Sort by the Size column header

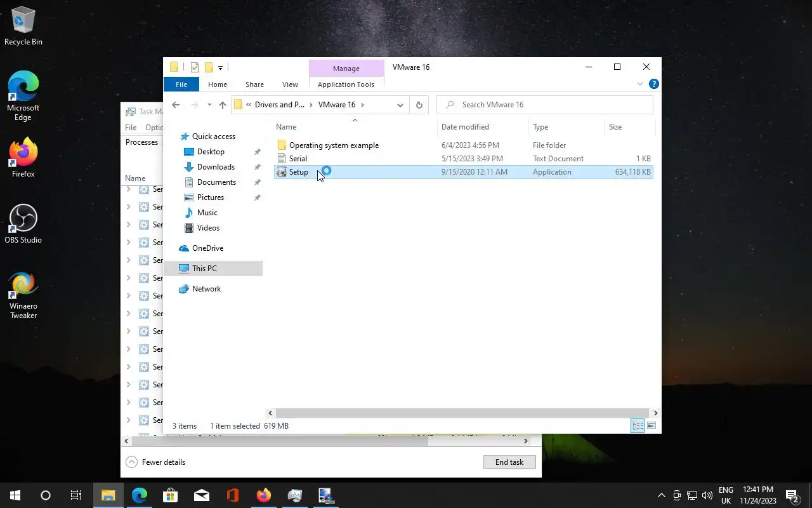629,127
